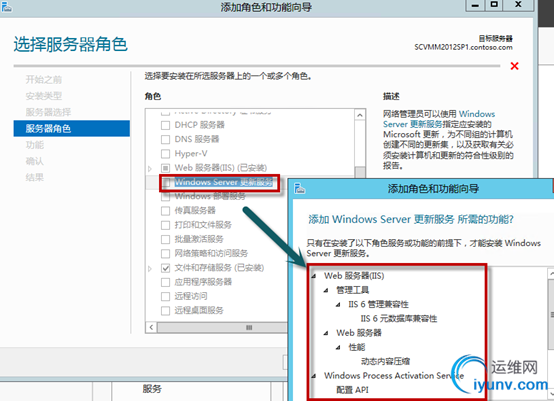Click the wizard icon in the main title bar
554x401 pixels.
[6, 7]
